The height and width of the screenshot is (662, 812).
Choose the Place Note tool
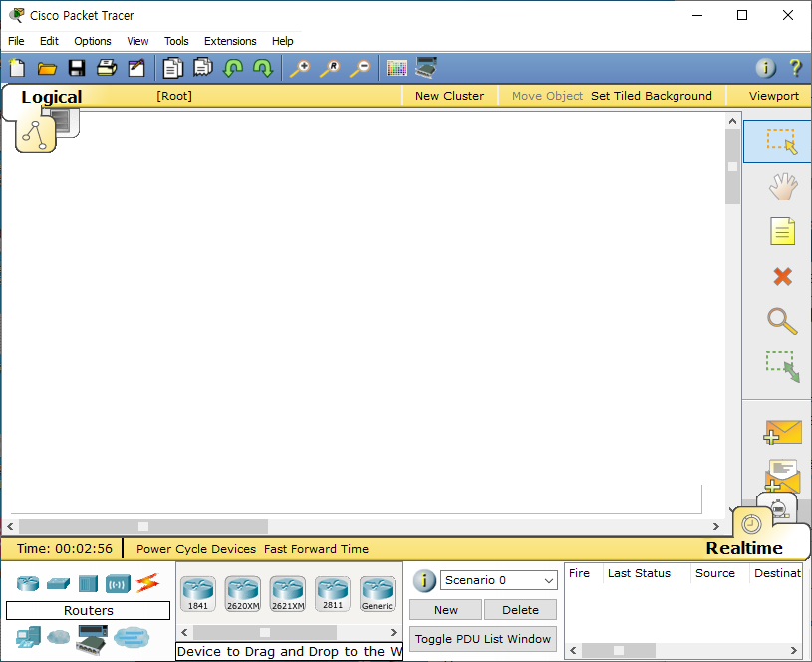click(x=782, y=231)
